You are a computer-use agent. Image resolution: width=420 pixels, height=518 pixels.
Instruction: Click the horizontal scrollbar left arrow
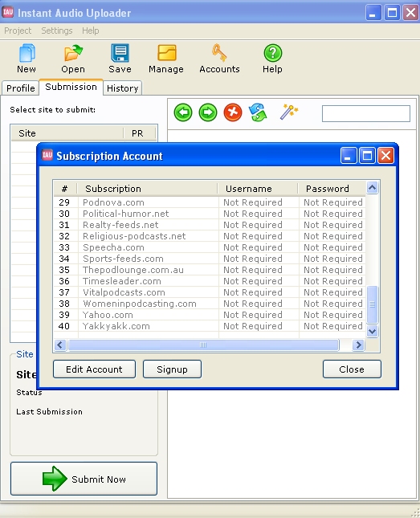pos(59,345)
